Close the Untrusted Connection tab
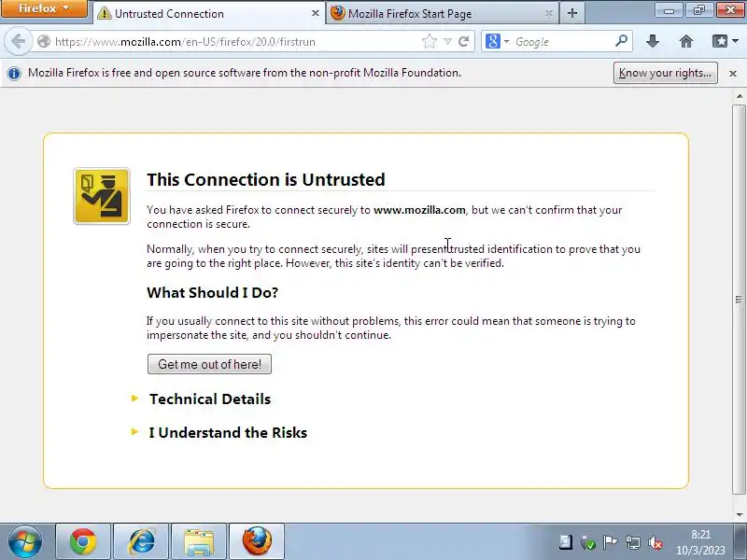The image size is (747, 560). pyautogui.click(x=315, y=13)
